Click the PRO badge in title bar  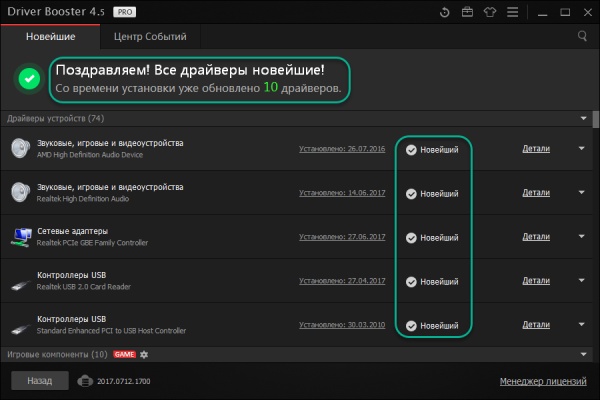click(124, 12)
